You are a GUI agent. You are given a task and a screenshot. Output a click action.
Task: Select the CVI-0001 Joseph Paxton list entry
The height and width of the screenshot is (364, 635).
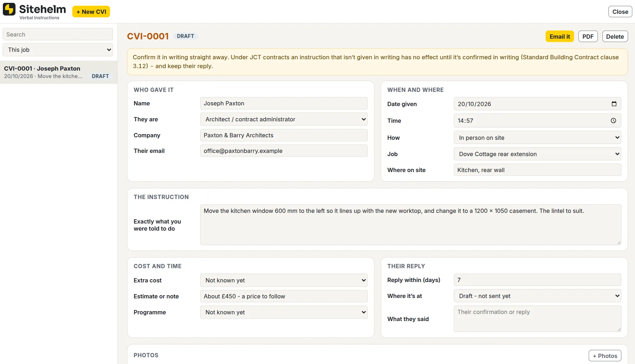[59, 72]
